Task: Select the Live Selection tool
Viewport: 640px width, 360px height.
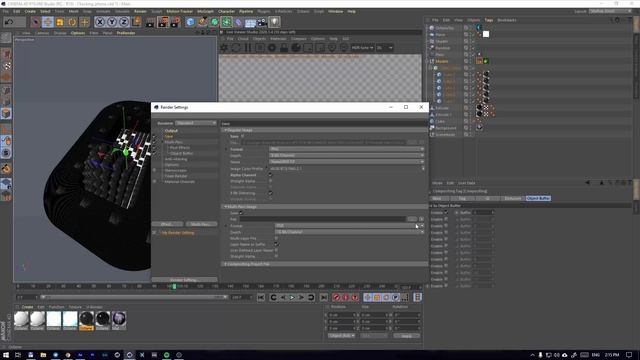Action: 36,22
